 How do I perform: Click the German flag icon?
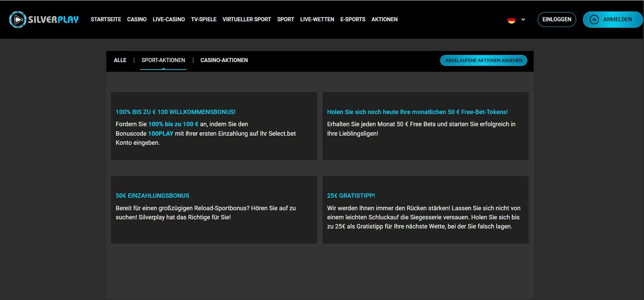coord(511,20)
